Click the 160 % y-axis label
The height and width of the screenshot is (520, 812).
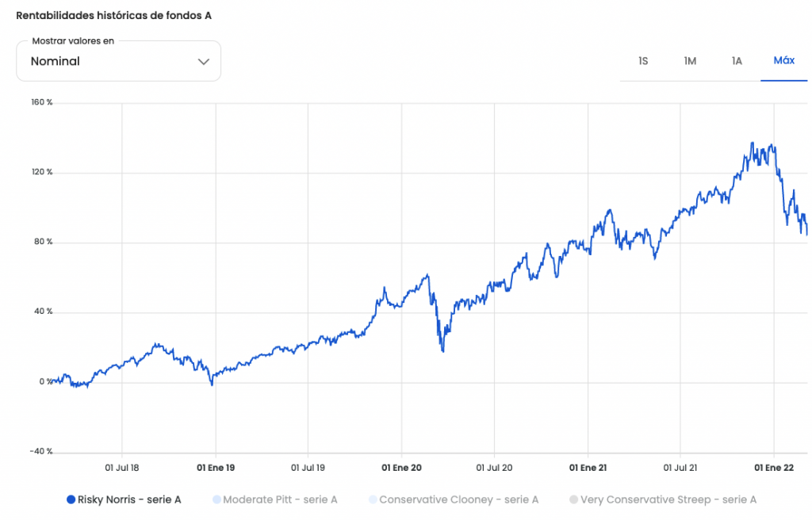42,103
